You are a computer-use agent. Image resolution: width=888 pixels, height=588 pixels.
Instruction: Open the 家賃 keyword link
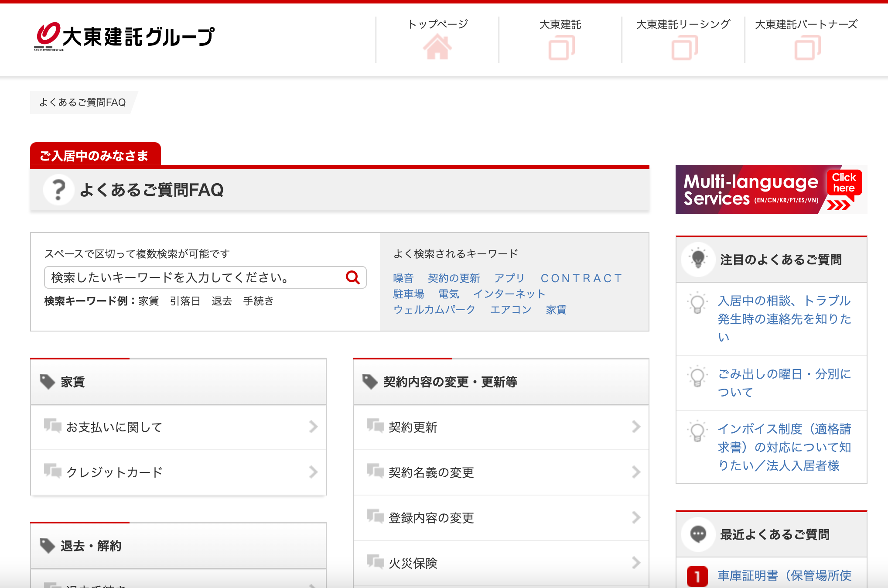[x=557, y=309]
